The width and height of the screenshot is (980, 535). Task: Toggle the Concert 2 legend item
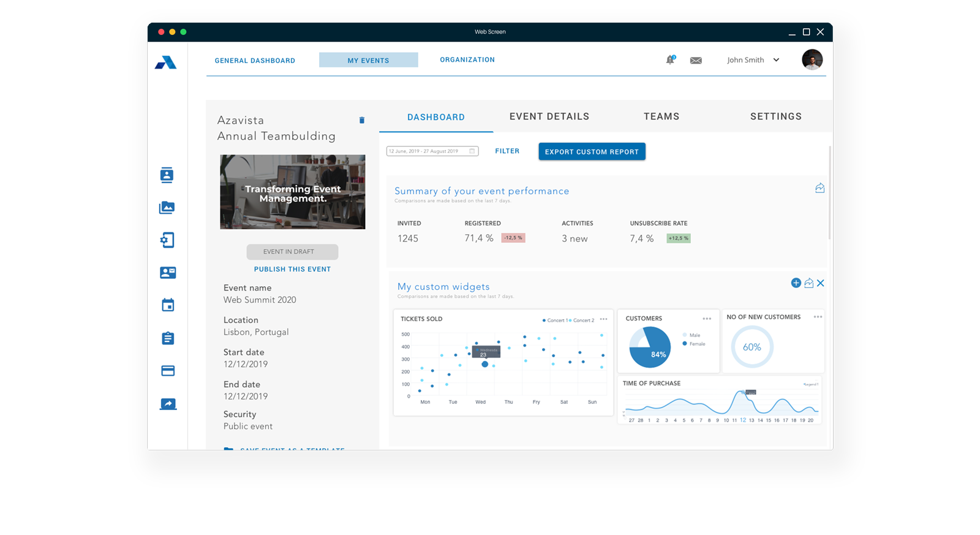[x=582, y=320]
